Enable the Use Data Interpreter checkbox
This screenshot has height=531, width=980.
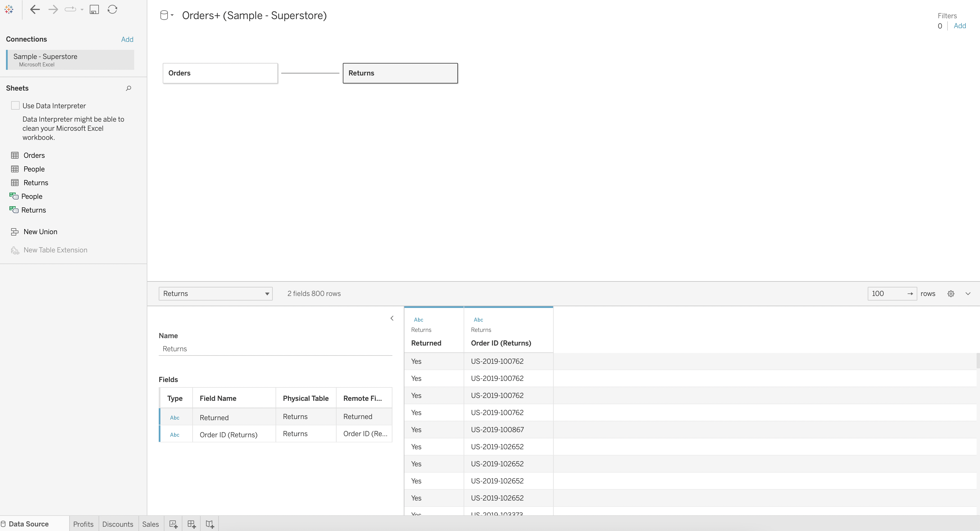click(x=15, y=105)
